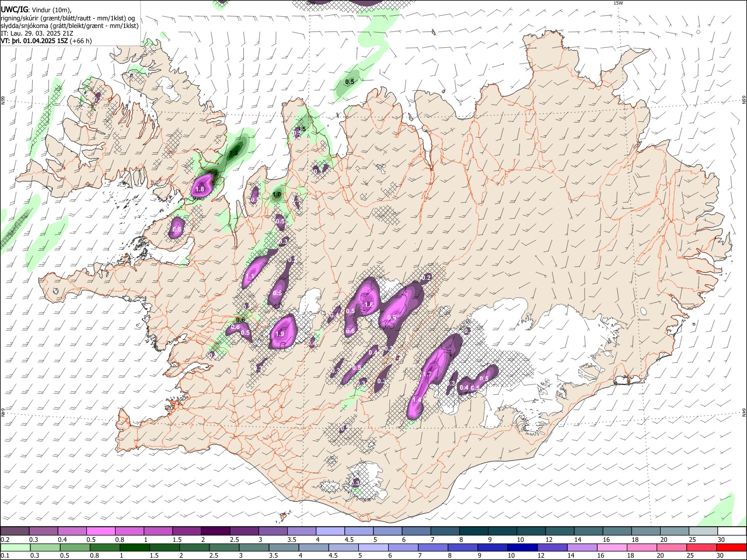Pick the dark mauve 0.2 legend swatch
Viewport: 747px width, 560px height.
point(15,531)
